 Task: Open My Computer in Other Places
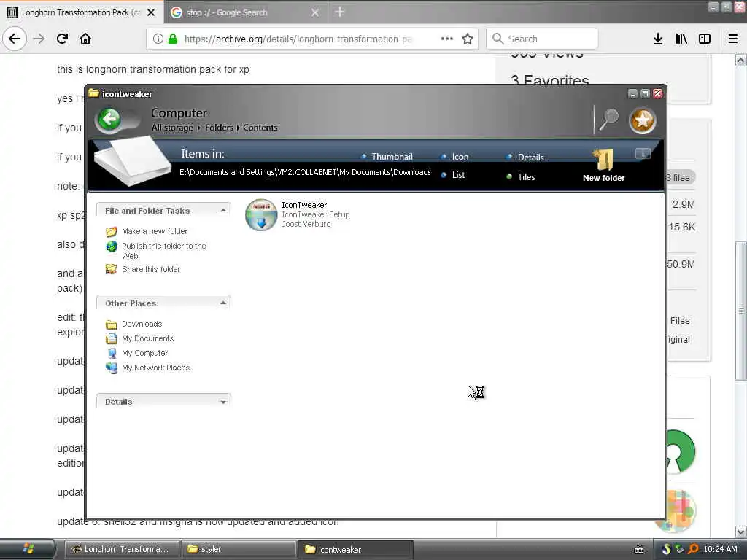click(x=137, y=354)
